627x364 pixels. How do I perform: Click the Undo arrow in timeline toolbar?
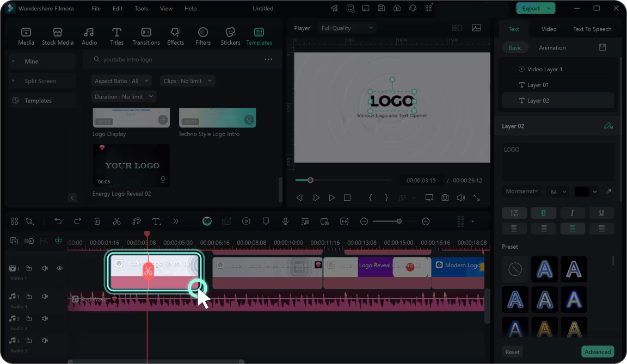tap(58, 221)
